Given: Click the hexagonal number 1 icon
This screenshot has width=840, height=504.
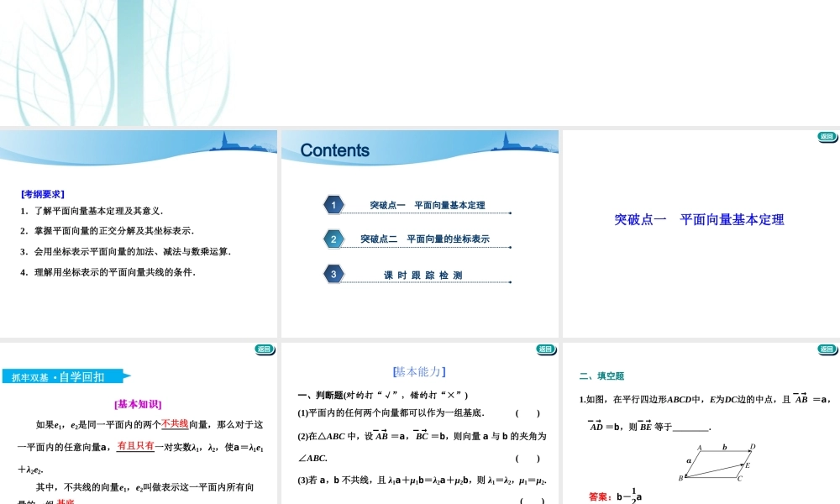Looking at the screenshot, I should [x=333, y=204].
